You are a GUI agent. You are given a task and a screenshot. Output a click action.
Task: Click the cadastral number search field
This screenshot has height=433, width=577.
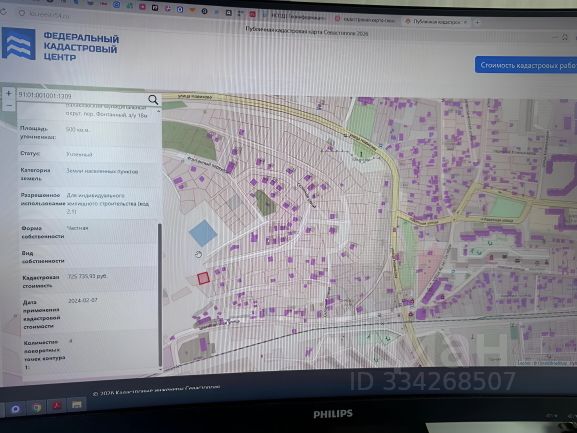click(x=82, y=96)
